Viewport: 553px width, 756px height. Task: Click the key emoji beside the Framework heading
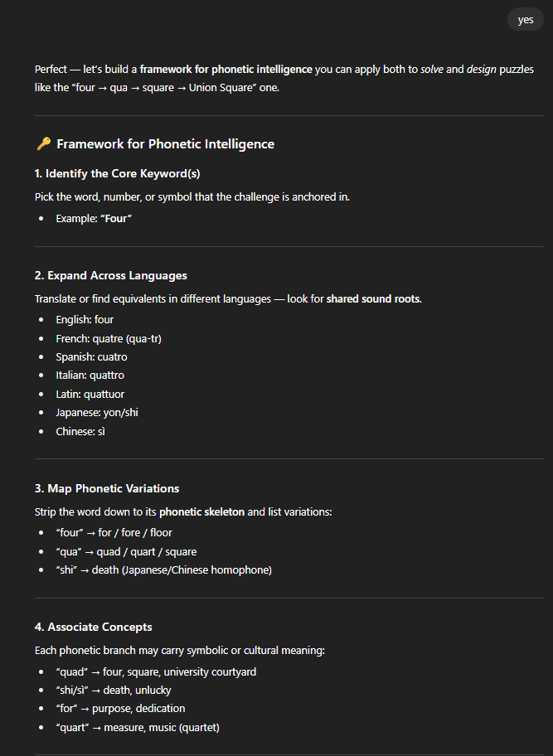point(43,144)
